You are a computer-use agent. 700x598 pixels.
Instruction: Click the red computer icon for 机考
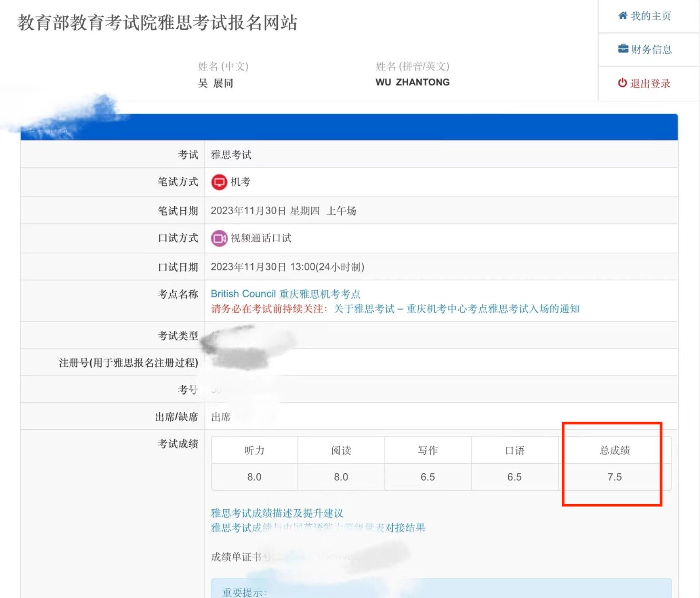tap(219, 182)
